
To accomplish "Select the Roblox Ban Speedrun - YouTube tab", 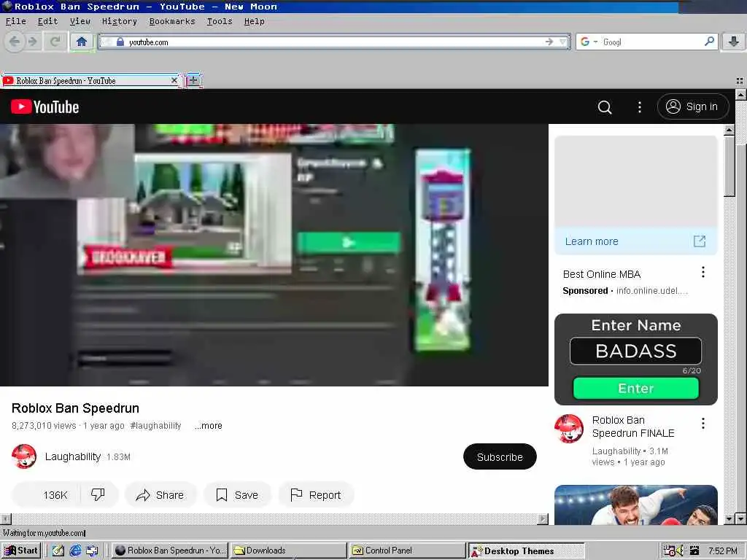I will [x=90, y=80].
